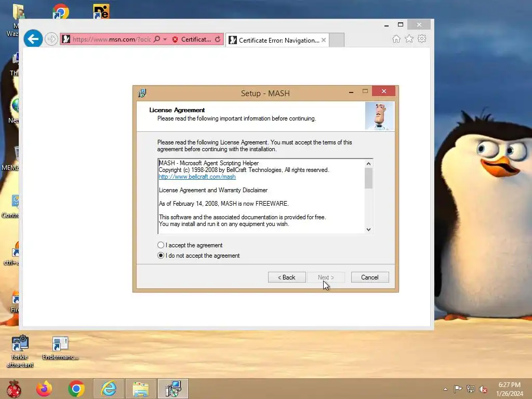Select 'I do not accept the agreement'
532x399 pixels.
pyautogui.click(x=161, y=256)
